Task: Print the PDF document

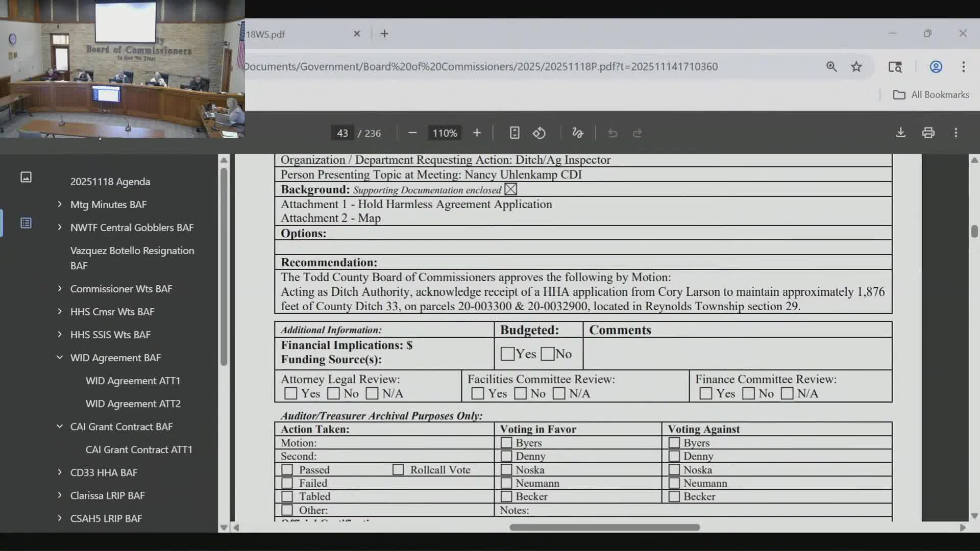Action: [928, 133]
